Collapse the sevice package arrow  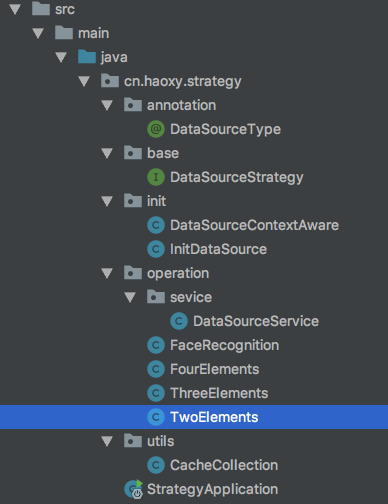(x=130, y=297)
